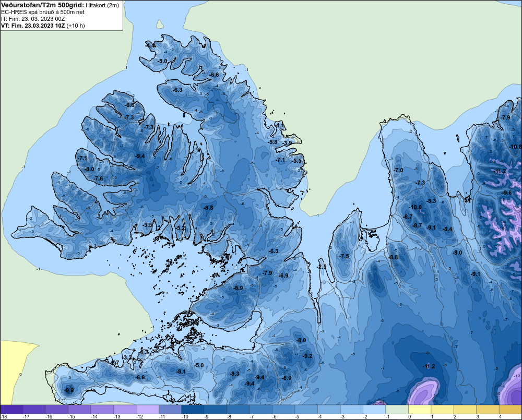Image resolution: width=522 pixels, height=420 pixels.
Task: Select the -10 tick label on the legend
Action: [184, 417]
